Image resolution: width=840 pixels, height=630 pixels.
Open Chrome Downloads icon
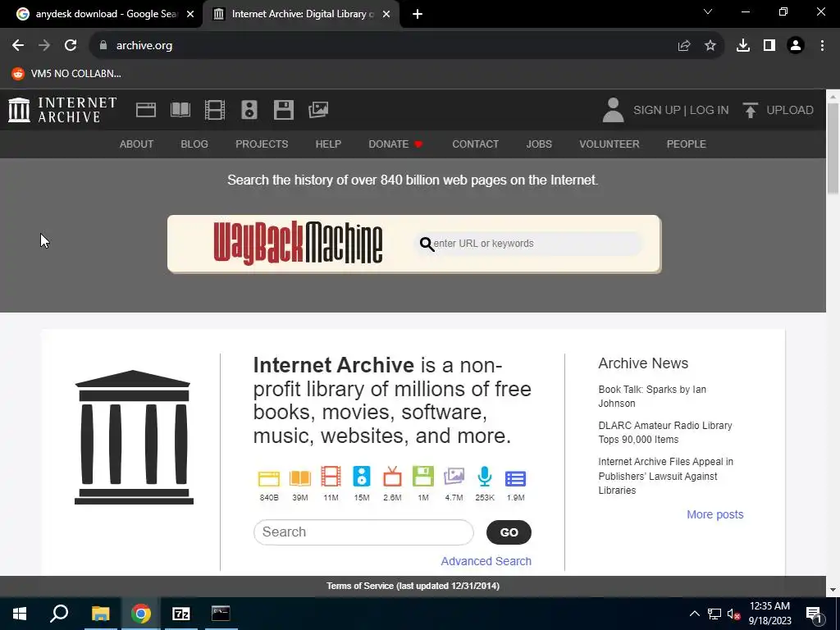(x=743, y=46)
